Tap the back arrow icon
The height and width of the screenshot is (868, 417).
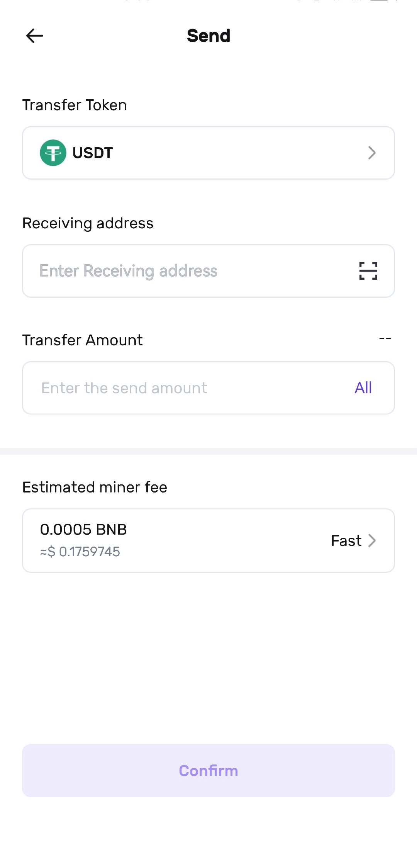coord(35,36)
